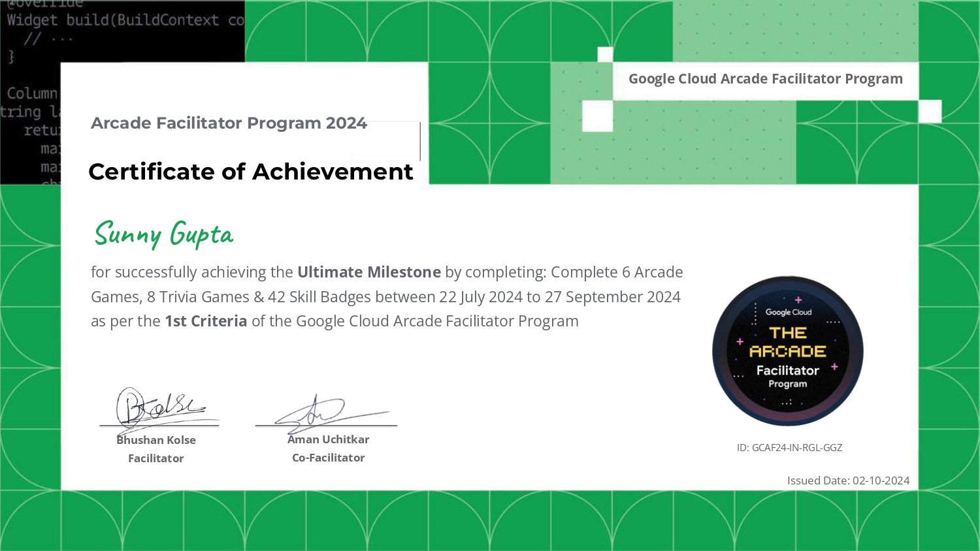Click the name 'Bhushan Kolse'
980x551 pixels.
[156, 440]
